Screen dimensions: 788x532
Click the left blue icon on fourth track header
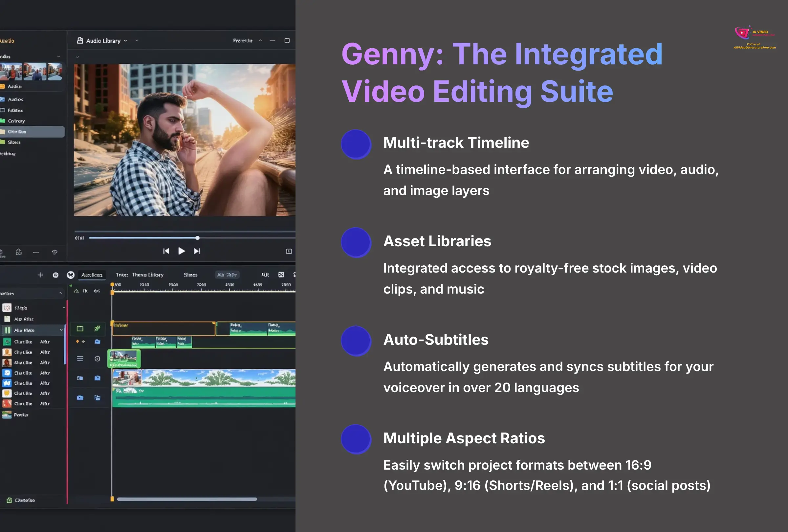tap(80, 378)
